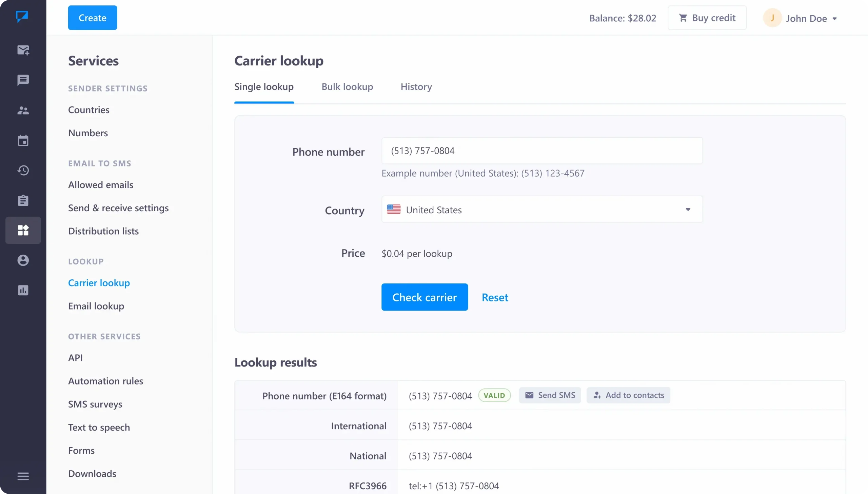
Task: Open the history clock icon
Action: [x=23, y=170]
